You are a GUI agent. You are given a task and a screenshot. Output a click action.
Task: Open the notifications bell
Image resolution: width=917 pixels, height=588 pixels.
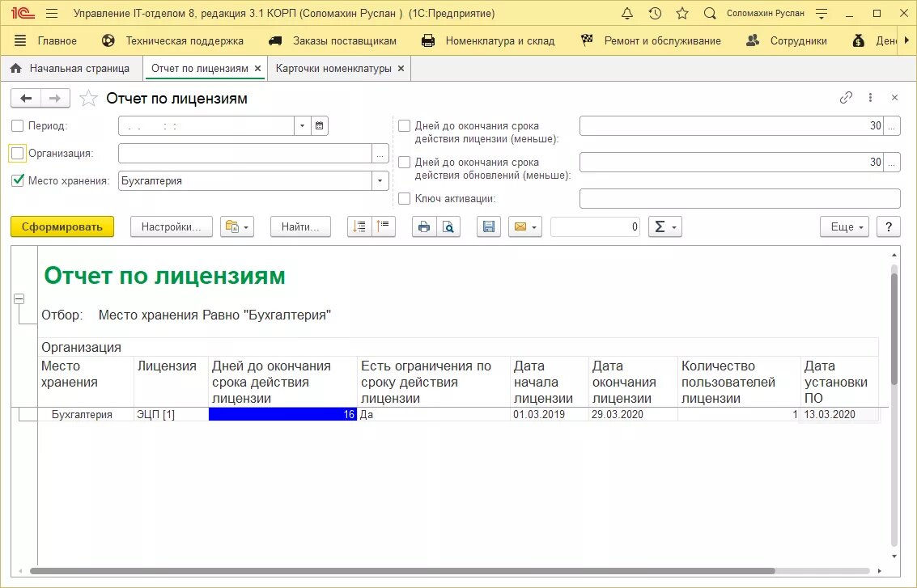coord(627,13)
